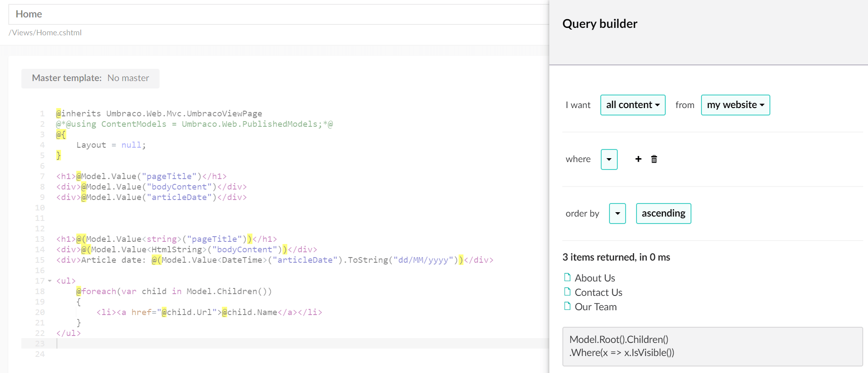
Task: Click the Master template: No master button
Action: (90, 78)
